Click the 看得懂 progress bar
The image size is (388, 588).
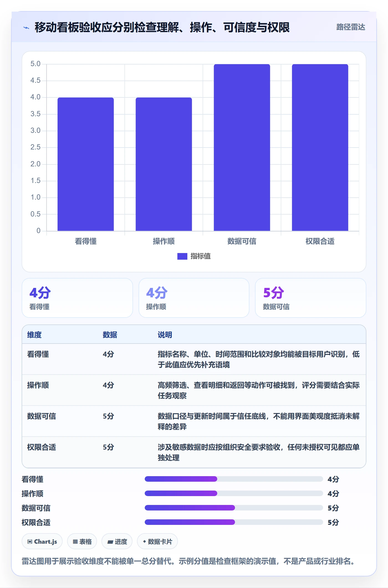tap(234, 479)
